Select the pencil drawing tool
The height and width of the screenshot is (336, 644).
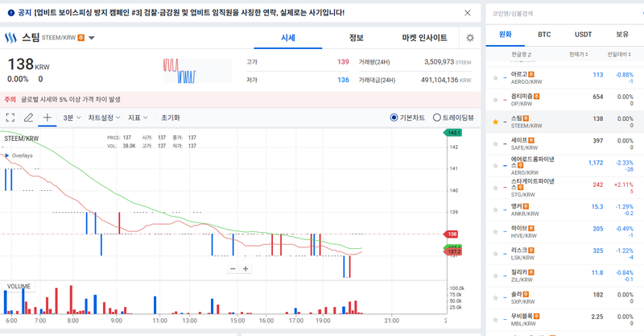pyautogui.click(x=29, y=118)
